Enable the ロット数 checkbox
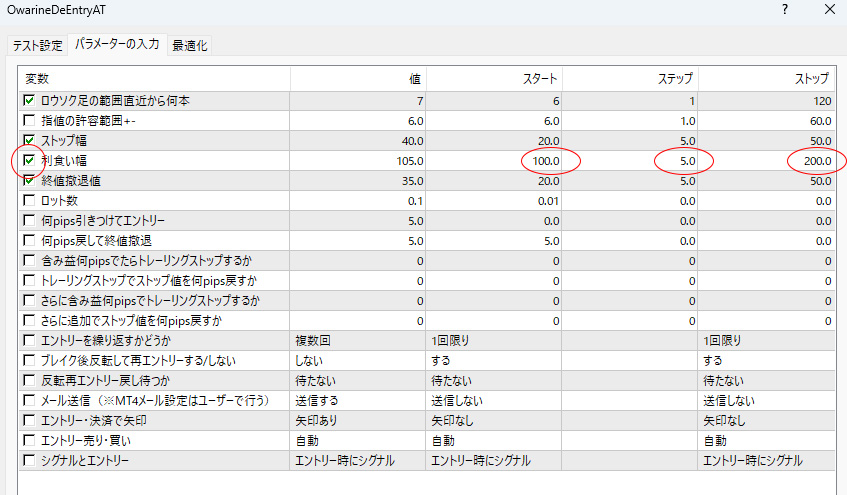The width and height of the screenshot is (847, 495). [29, 200]
